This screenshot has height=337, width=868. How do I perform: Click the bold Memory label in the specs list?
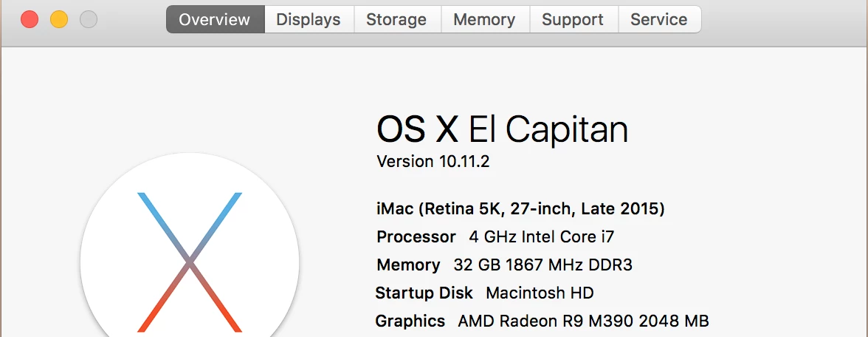[x=408, y=265]
